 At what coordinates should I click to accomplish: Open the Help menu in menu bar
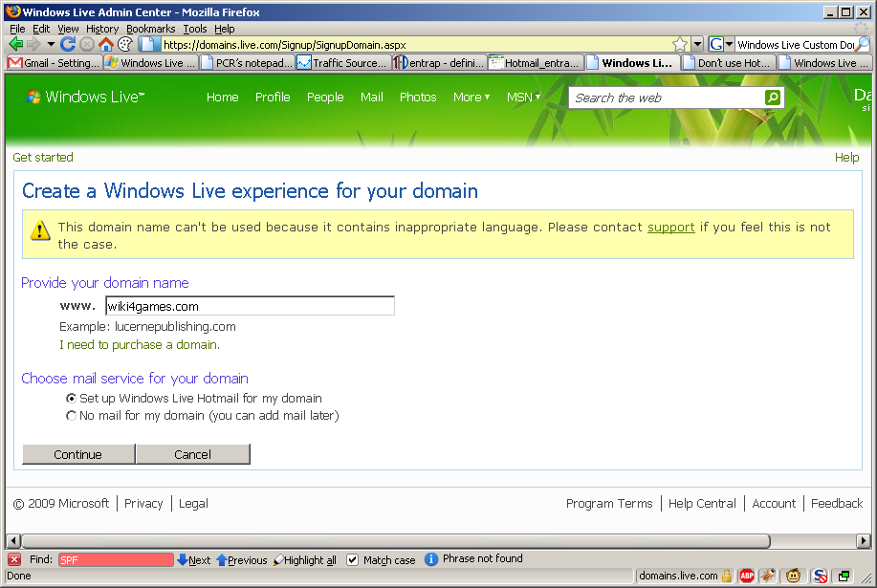(225, 29)
